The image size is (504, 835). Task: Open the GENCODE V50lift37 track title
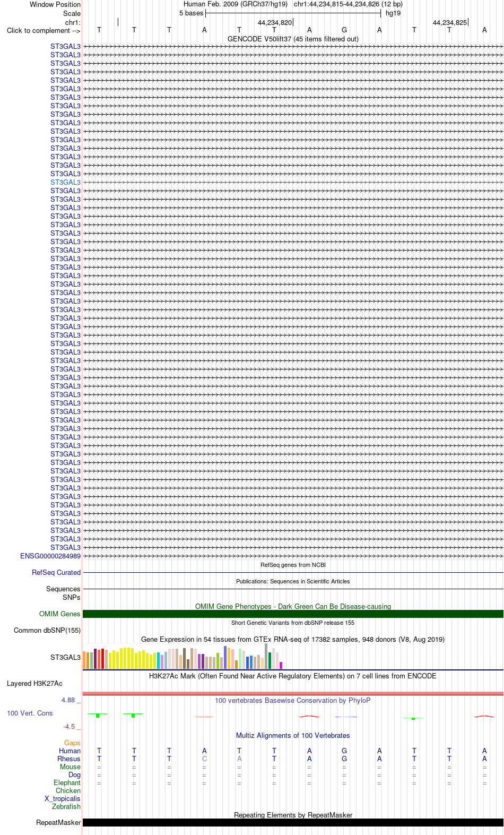pos(293,39)
